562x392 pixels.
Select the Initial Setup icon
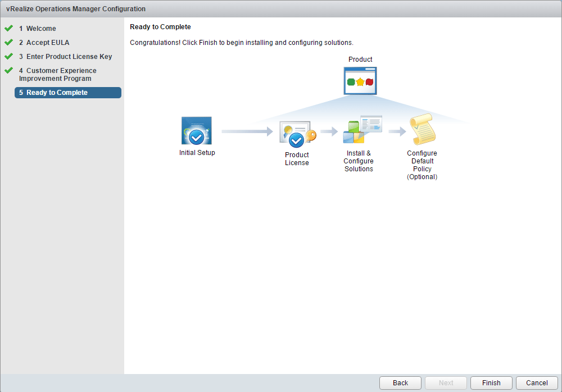[x=196, y=131]
